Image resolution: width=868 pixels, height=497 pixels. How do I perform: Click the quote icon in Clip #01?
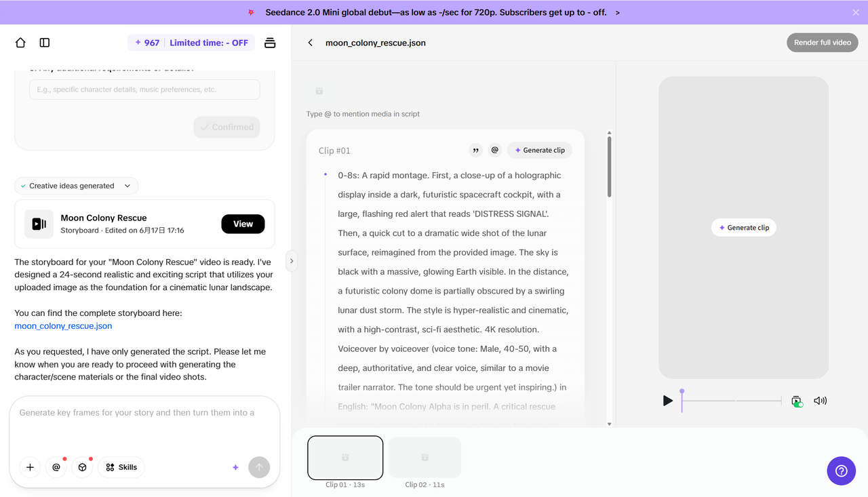click(x=476, y=151)
